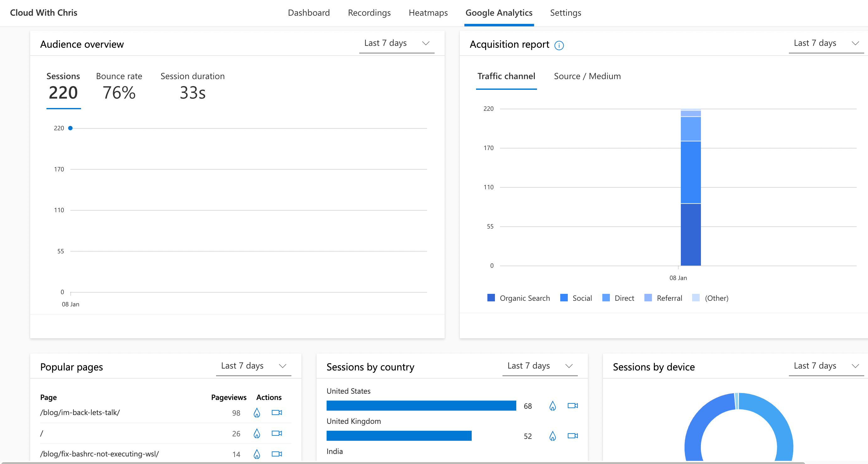868x464 pixels.
Task: View recordings for United Kingdom sessions
Action: pyautogui.click(x=572, y=436)
